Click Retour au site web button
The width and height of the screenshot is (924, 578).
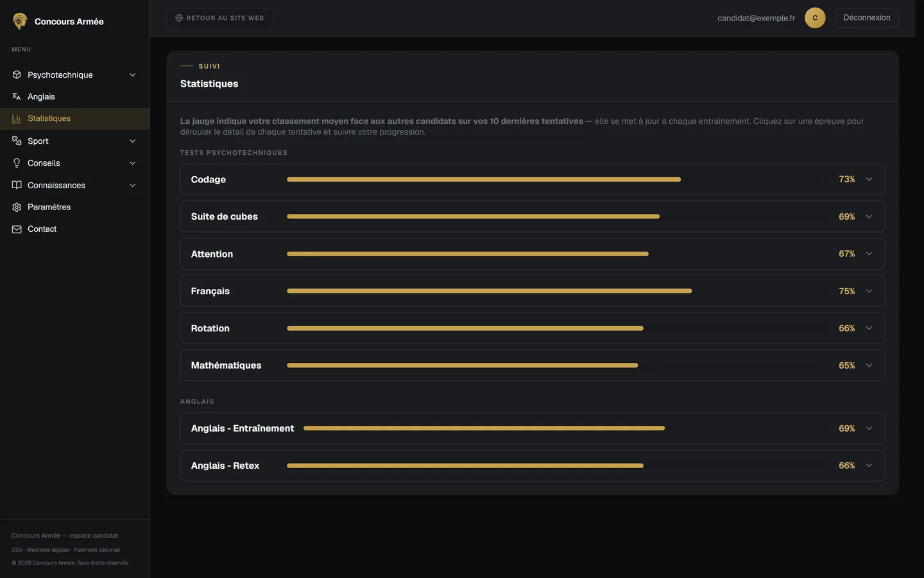pos(219,18)
